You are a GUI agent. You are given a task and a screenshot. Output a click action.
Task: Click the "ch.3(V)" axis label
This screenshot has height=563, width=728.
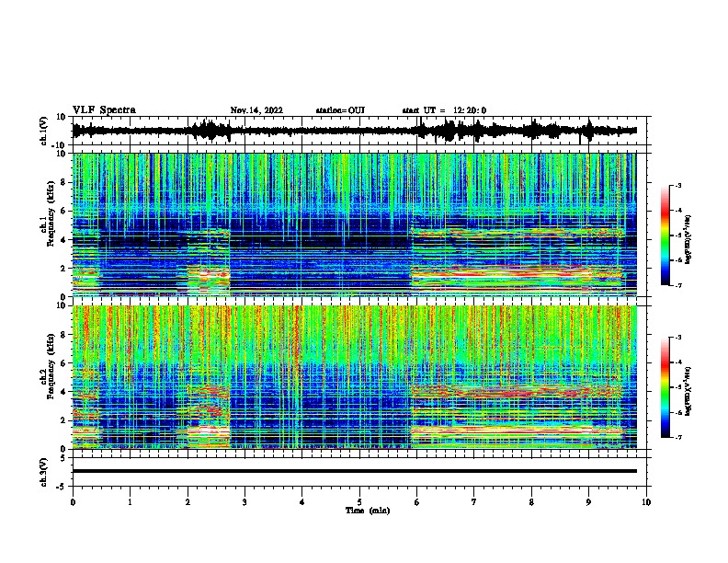pos(44,473)
